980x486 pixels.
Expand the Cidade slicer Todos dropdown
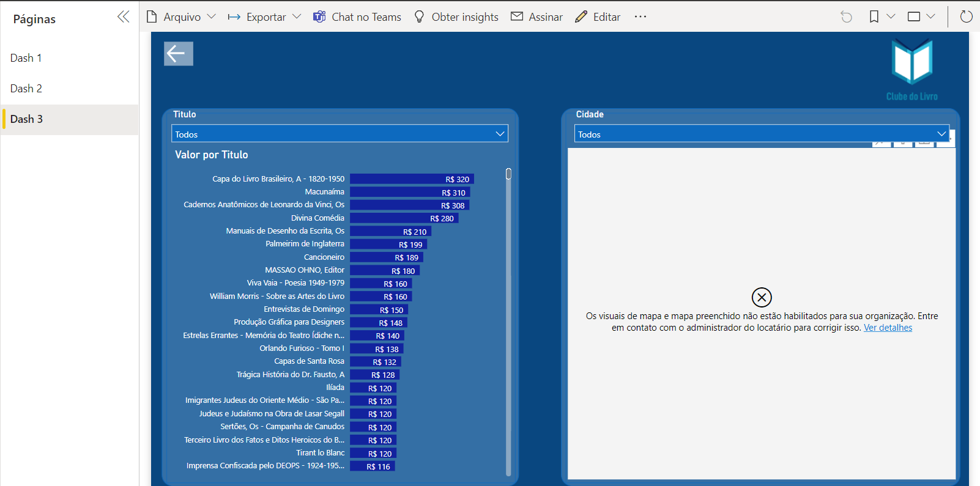point(762,134)
